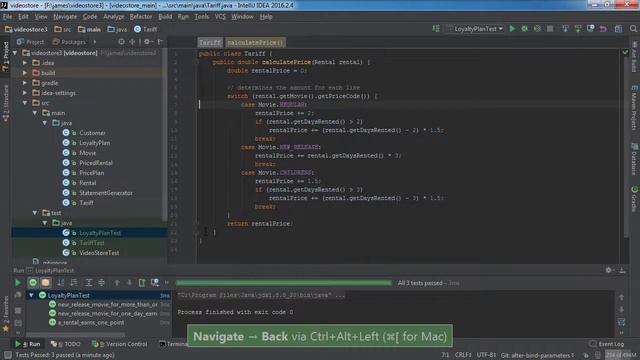This screenshot has height=360, width=640.
Task: Open the Event Log
Action: coord(607,344)
